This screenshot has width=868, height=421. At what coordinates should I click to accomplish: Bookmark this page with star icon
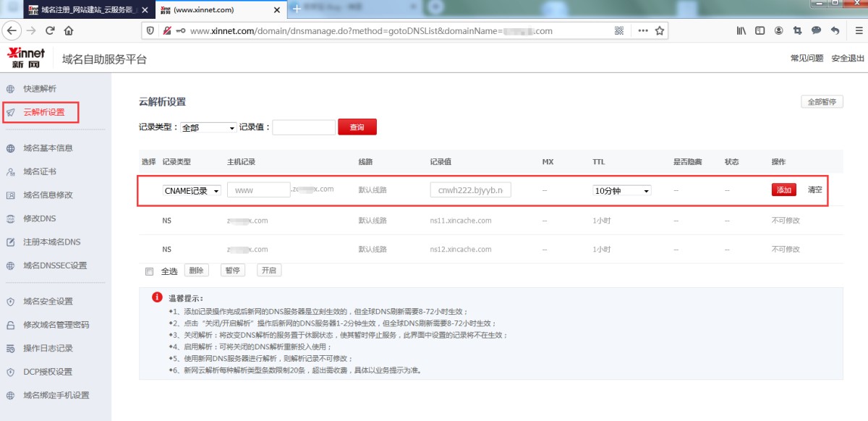click(x=660, y=30)
